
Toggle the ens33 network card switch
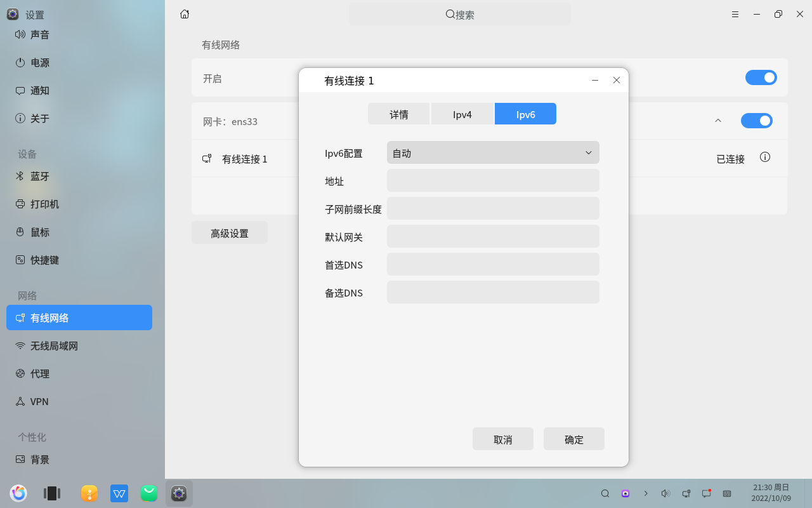757,121
